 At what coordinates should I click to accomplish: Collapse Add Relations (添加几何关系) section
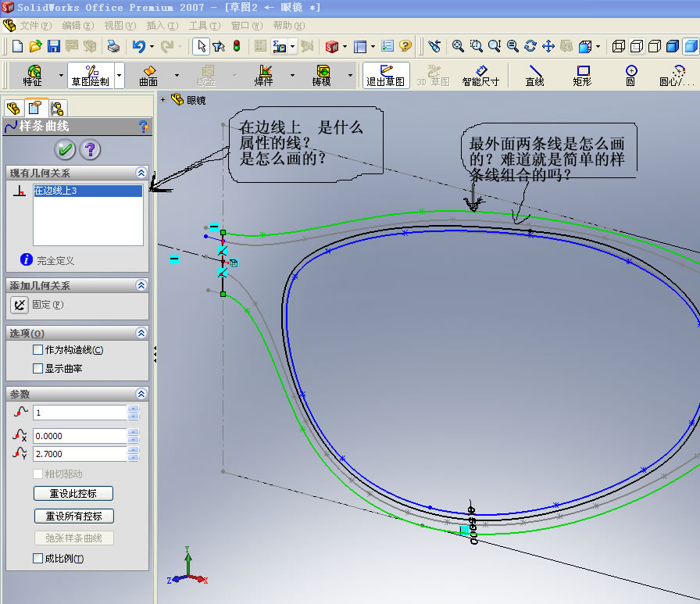click(141, 285)
